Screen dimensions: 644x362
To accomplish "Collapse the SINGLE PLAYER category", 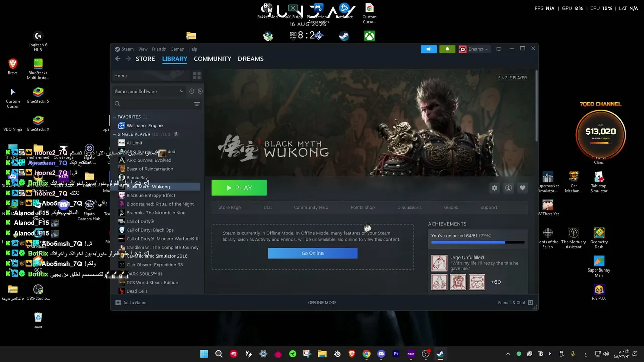I will 114,134.
